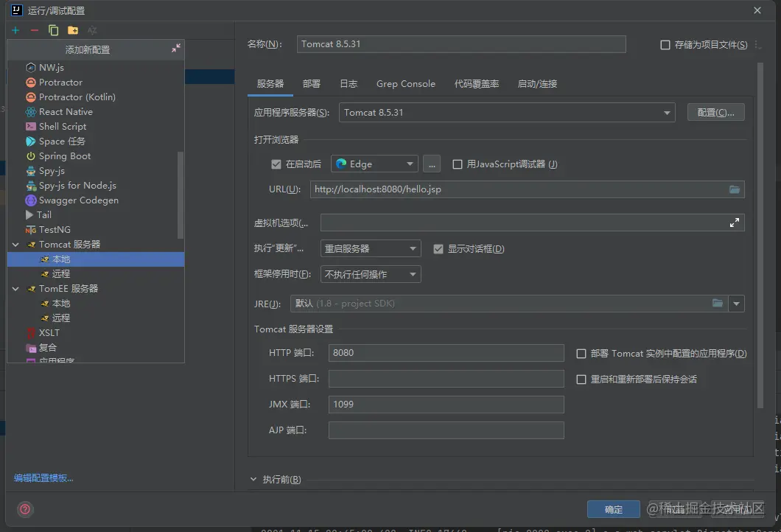This screenshot has width=781, height=532.
Task: Open the help question mark icon
Action: pos(25,509)
